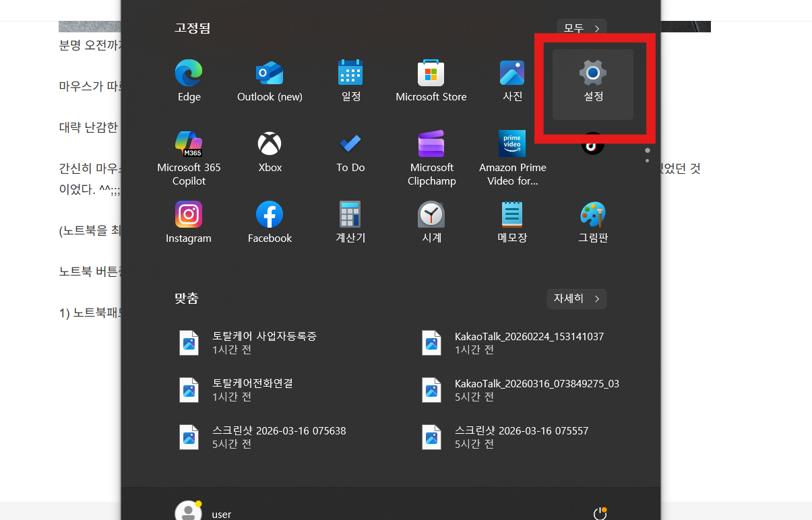Open the Edge browser app
This screenshot has width=812, height=520.
click(189, 82)
